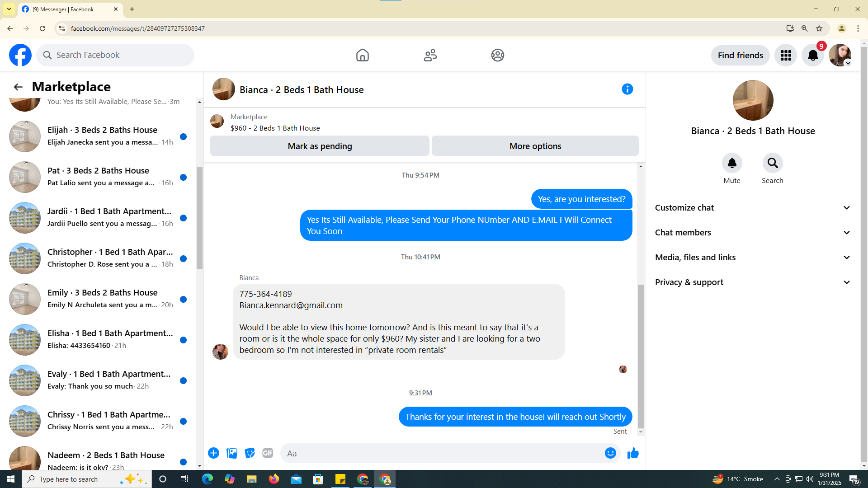The image size is (868, 488).
Task: Open the GIF picker
Action: [268, 453]
